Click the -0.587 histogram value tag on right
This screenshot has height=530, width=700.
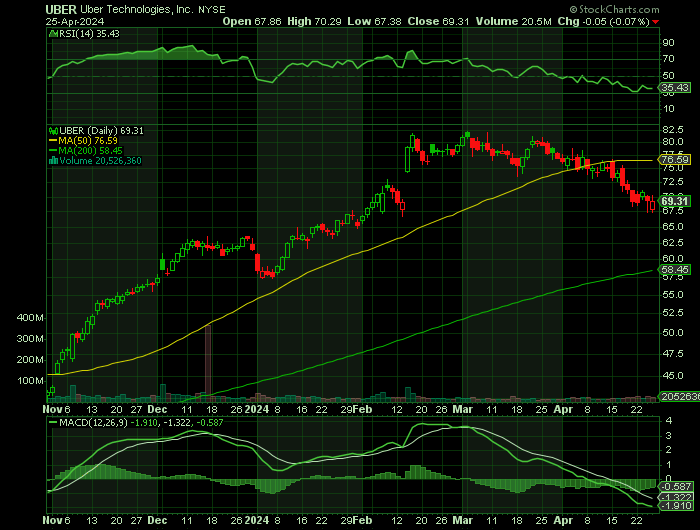(677, 486)
